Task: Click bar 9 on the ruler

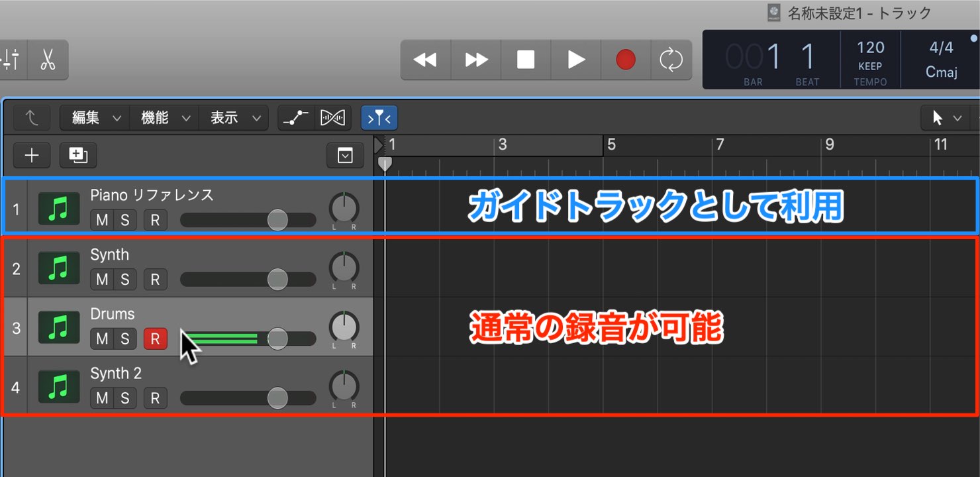Action: pos(829,144)
